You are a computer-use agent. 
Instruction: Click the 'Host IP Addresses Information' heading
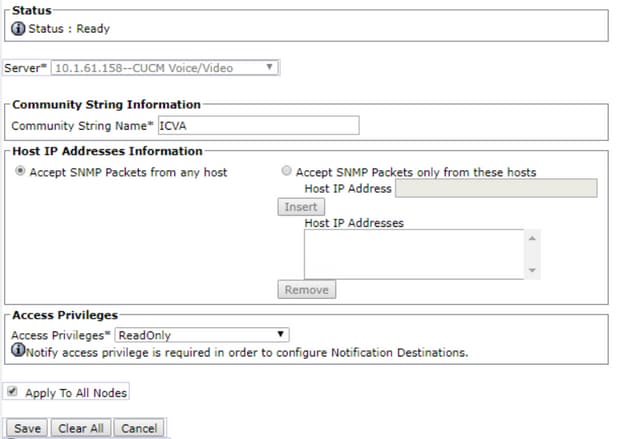pos(107,151)
